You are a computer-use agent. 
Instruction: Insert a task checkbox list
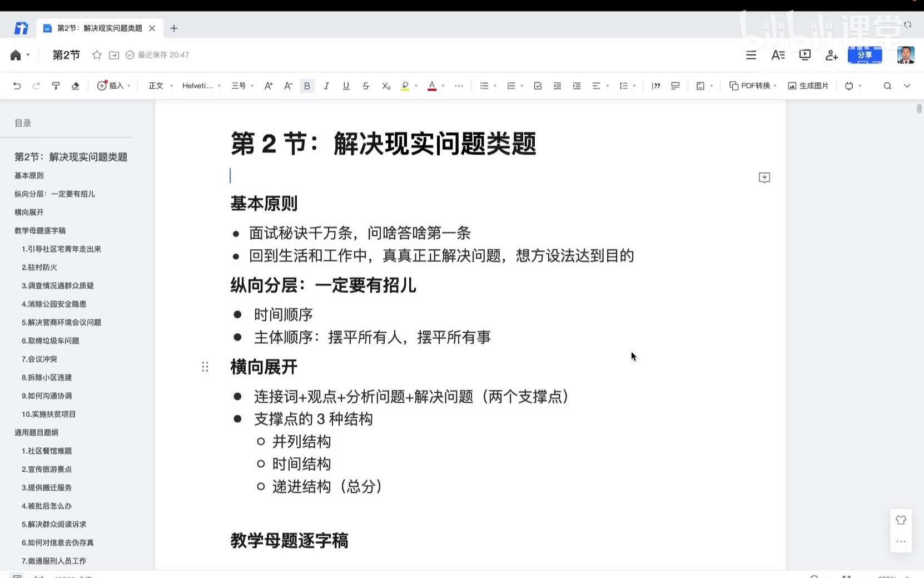coord(538,86)
